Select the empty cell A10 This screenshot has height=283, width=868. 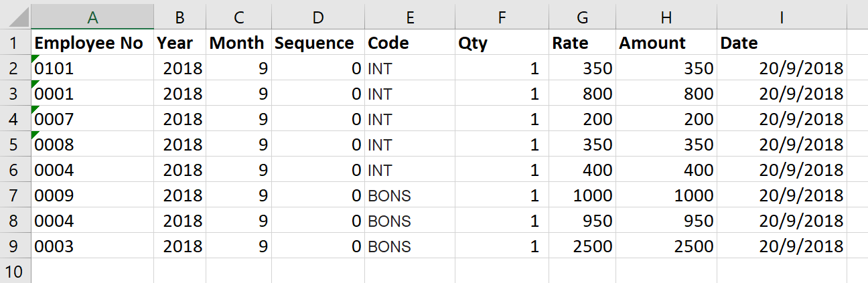coord(92,272)
